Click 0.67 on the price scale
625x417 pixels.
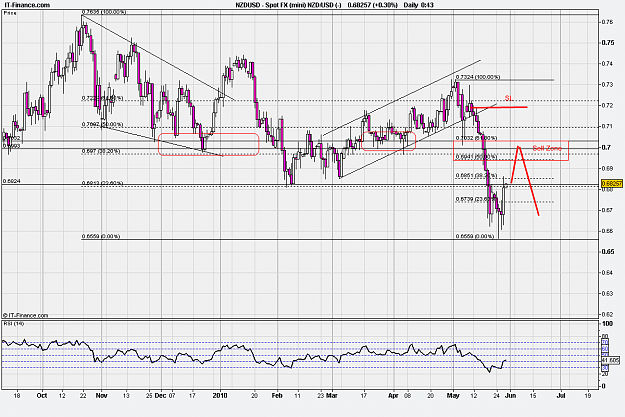(607, 210)
